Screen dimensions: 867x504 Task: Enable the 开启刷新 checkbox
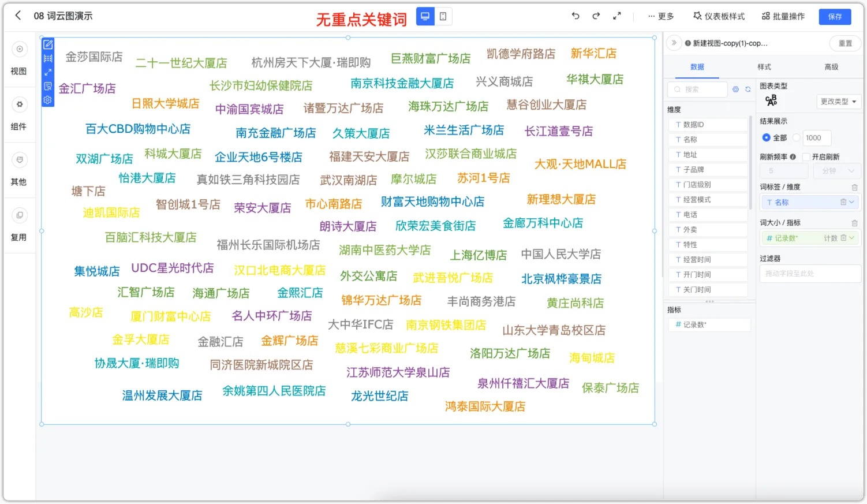806,157
